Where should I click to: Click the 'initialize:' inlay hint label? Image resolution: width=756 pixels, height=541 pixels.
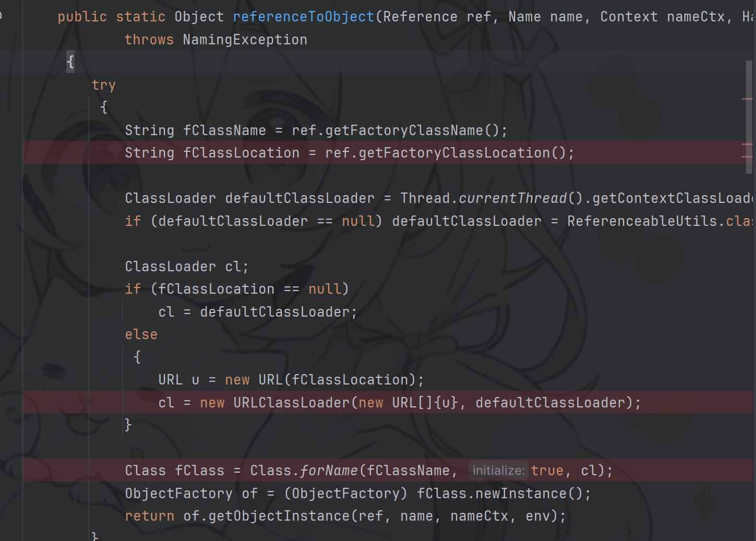click(x=498, y=471)
